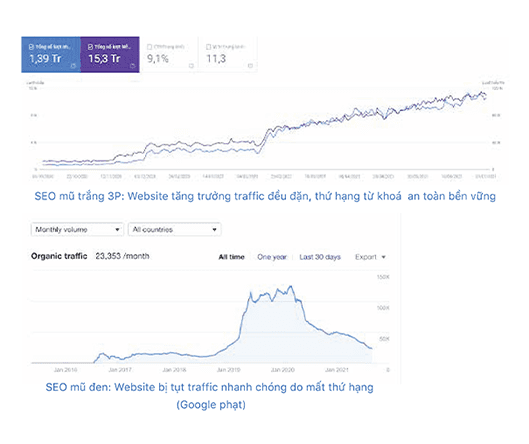Click the Jan 2019 label on traffic chart
Image resolution: width=529 pixels, height=444 pixels.
[x=228, y=370]
